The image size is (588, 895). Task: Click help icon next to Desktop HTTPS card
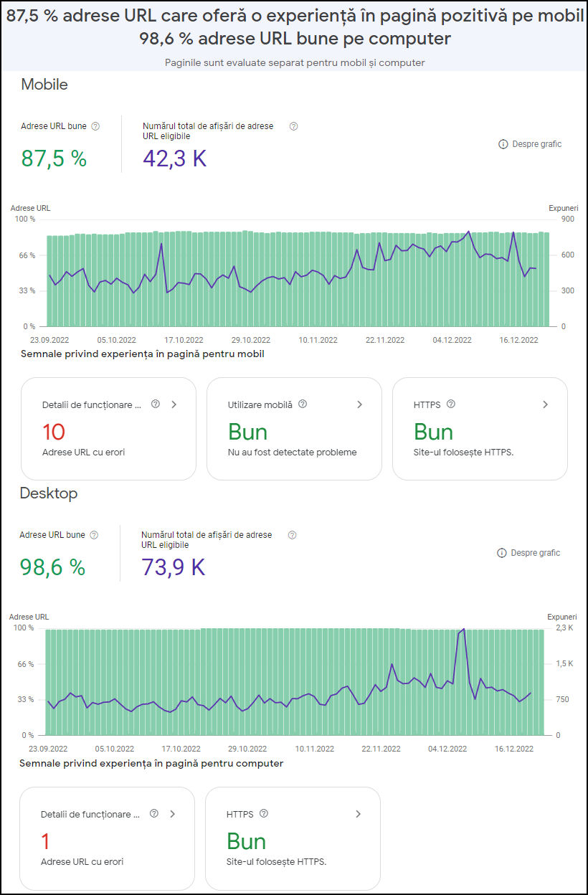pos(264,814)
